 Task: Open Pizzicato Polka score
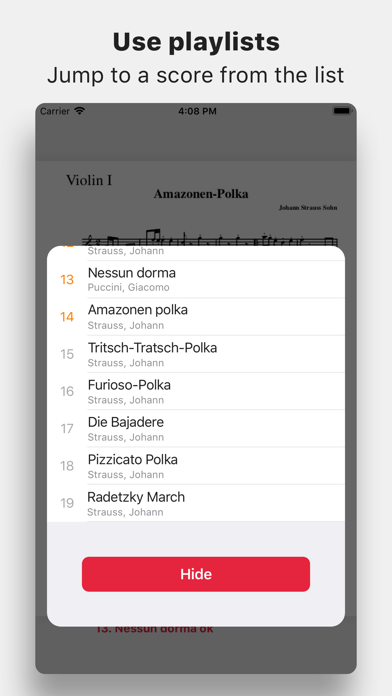pyautogui.click(x=196, y=466)
